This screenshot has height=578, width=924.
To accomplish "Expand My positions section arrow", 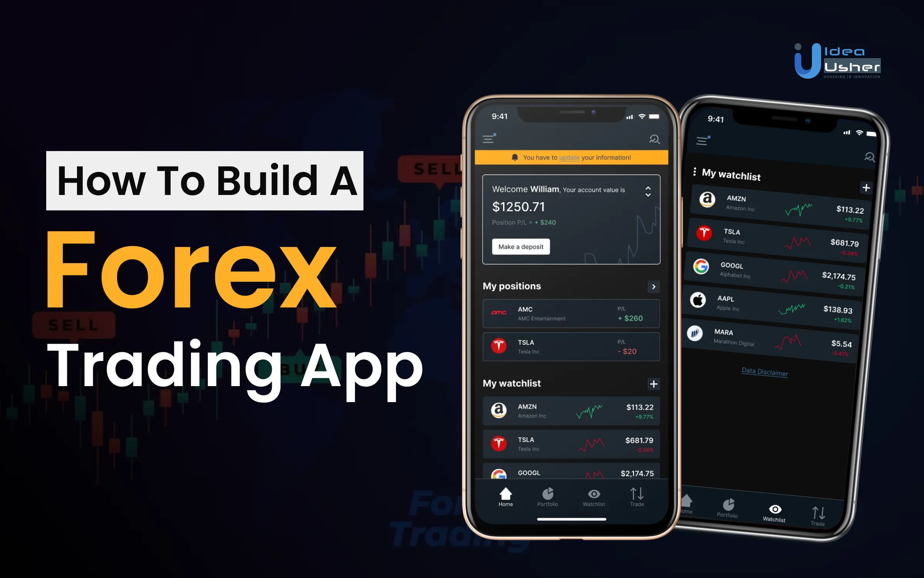I will pos(653,286).
